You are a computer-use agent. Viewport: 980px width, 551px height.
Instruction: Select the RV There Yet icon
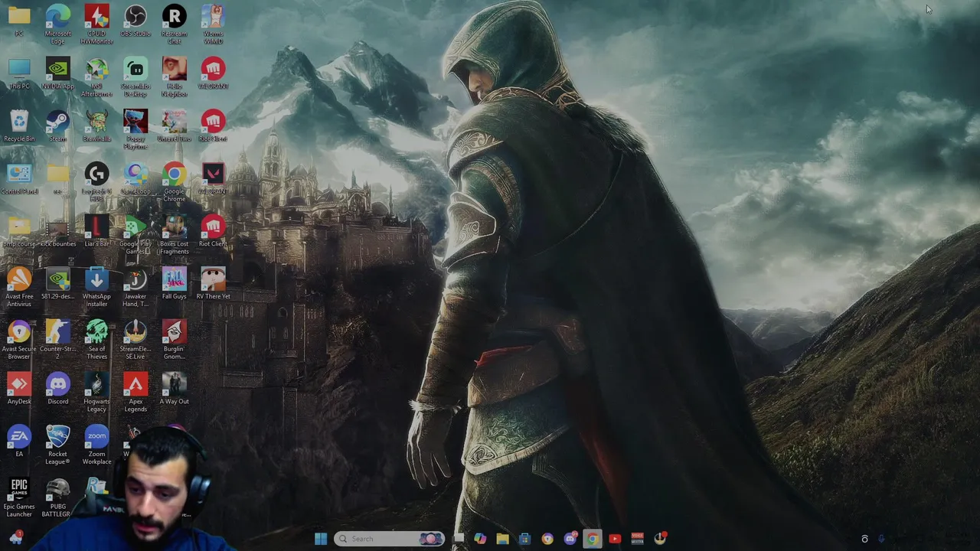pos(213,284)
